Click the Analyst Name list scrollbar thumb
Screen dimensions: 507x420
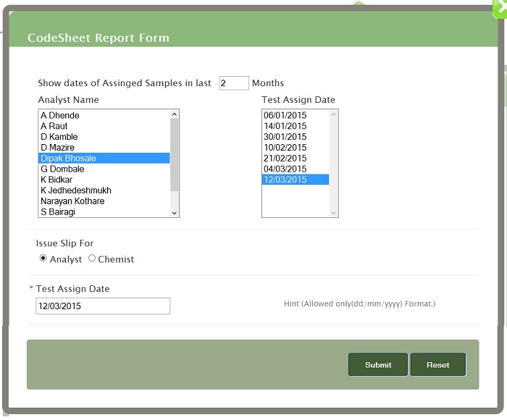click(x=174, y=154)
